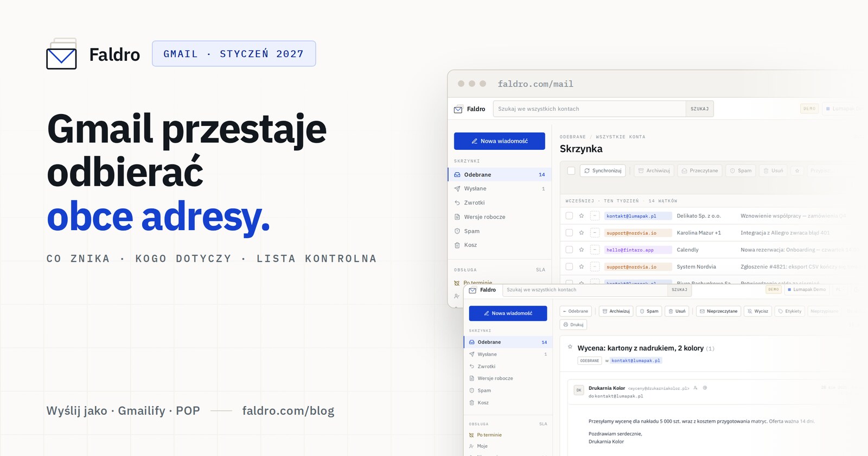Click the Wersje robocze document icon in the message window
The height and width of the screenshot is (456, 868).
(471, 378)
